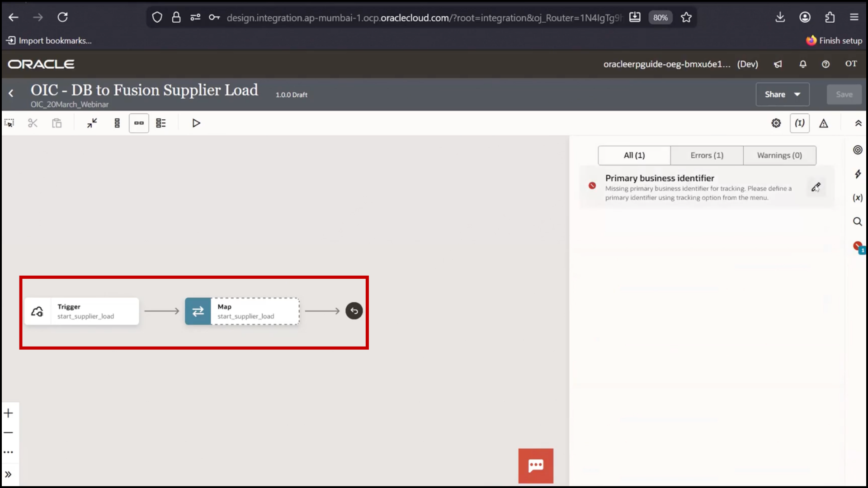868x488 pixels.
Task: Open the help question mark icon
Action: (x=826, y=64)
